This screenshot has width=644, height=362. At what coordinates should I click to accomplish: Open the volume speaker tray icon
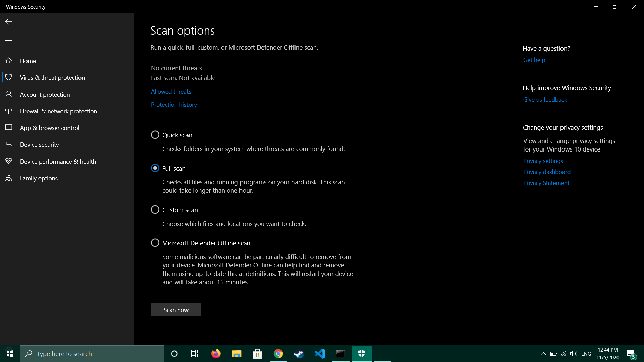coord(573,354)
